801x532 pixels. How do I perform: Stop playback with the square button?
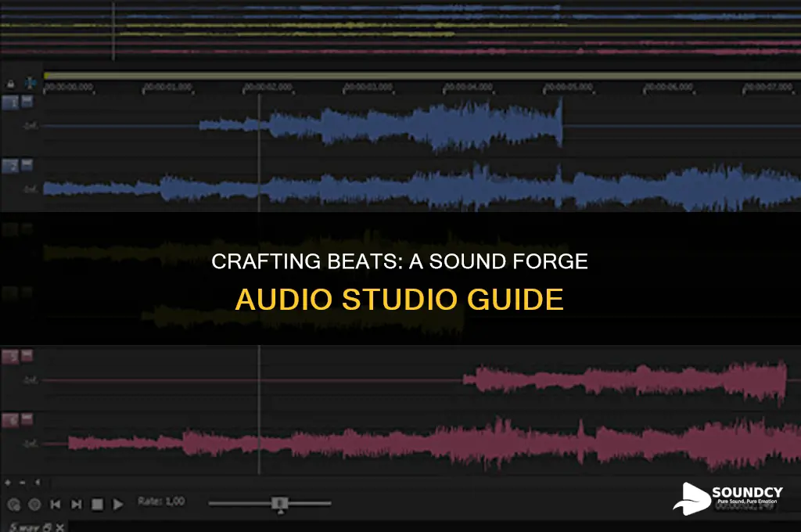click(97, 505)
